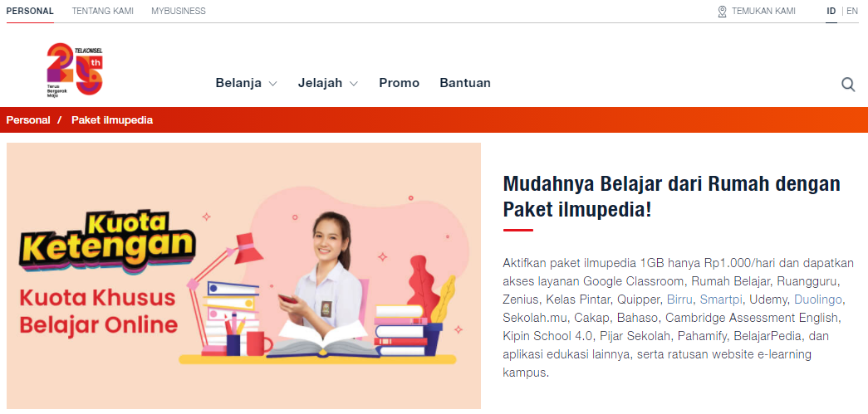Open the Bantuan help page

(x=465, y=83)
